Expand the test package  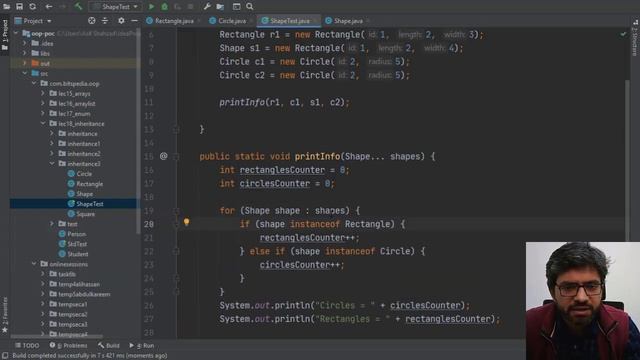click(52, 224)
